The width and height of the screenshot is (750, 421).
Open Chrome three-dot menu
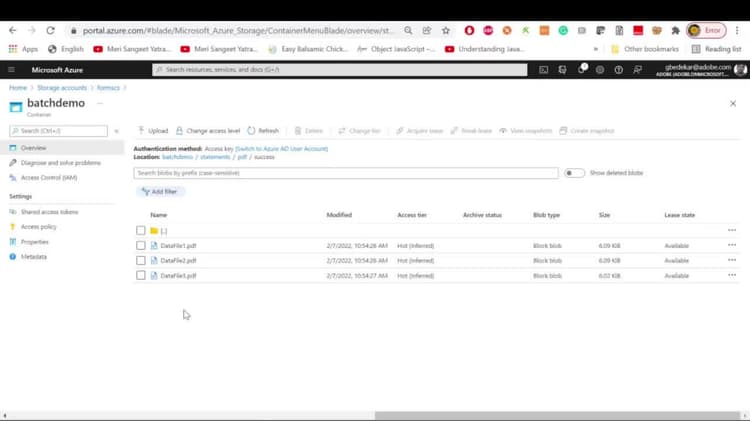pos(737,30)
